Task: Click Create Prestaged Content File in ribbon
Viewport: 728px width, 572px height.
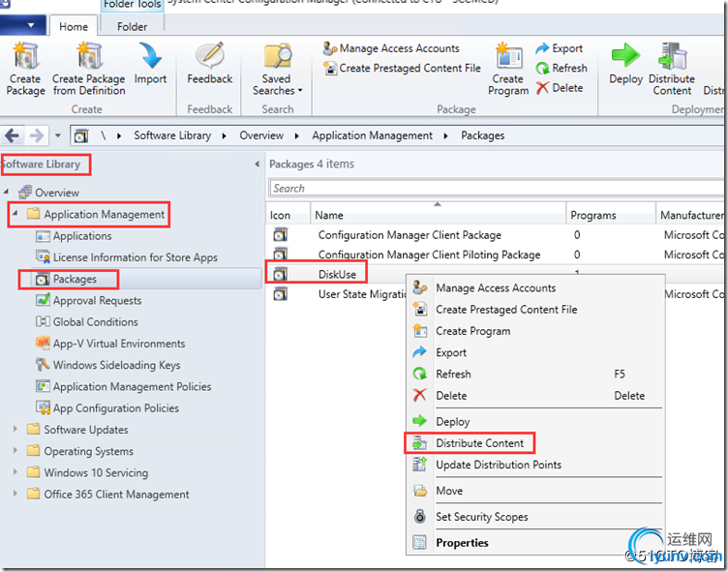Action: (x=402, y=69)
